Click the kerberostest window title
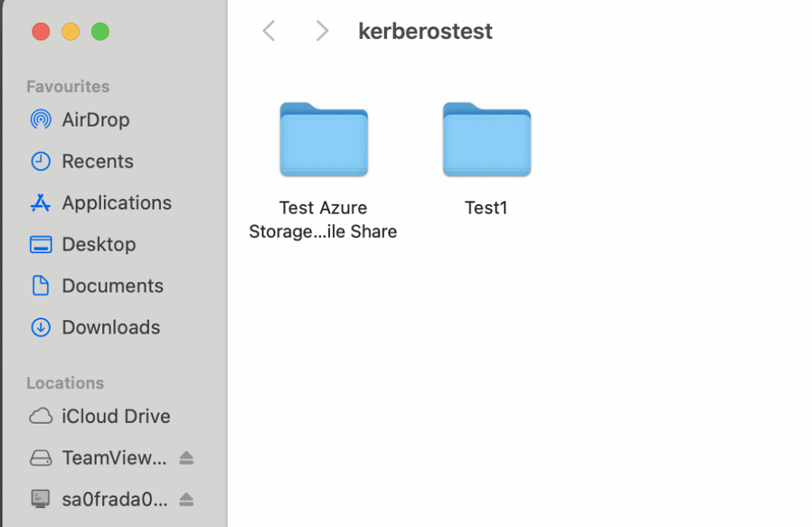Screen dimensions: 812x527 click(425, 31)
